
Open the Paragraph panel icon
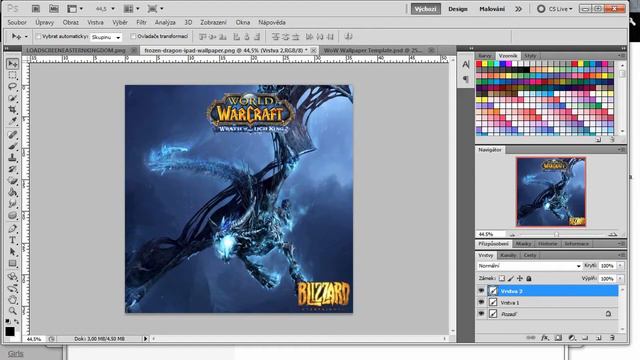click(466, 79)
